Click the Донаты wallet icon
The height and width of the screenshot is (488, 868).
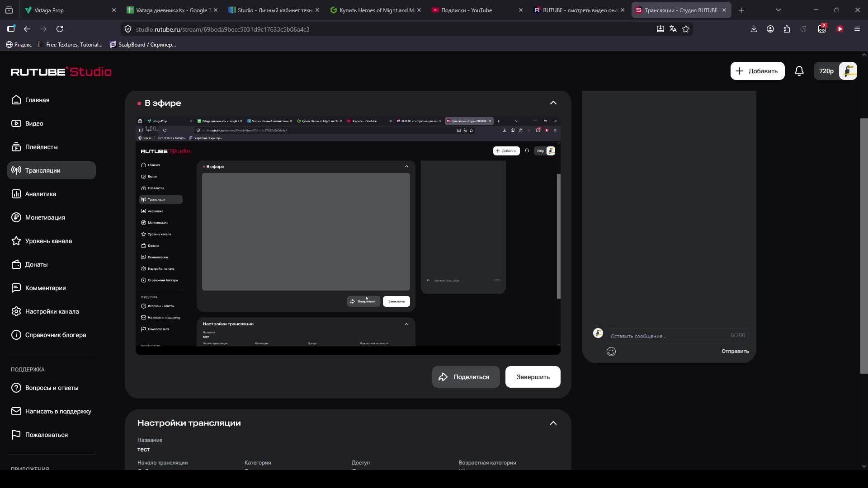tap(16, 264)
